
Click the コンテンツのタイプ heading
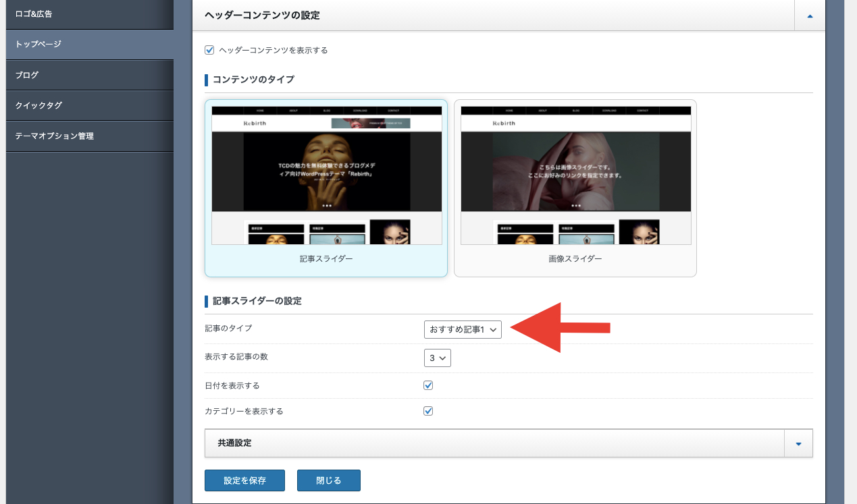(254, 80)
